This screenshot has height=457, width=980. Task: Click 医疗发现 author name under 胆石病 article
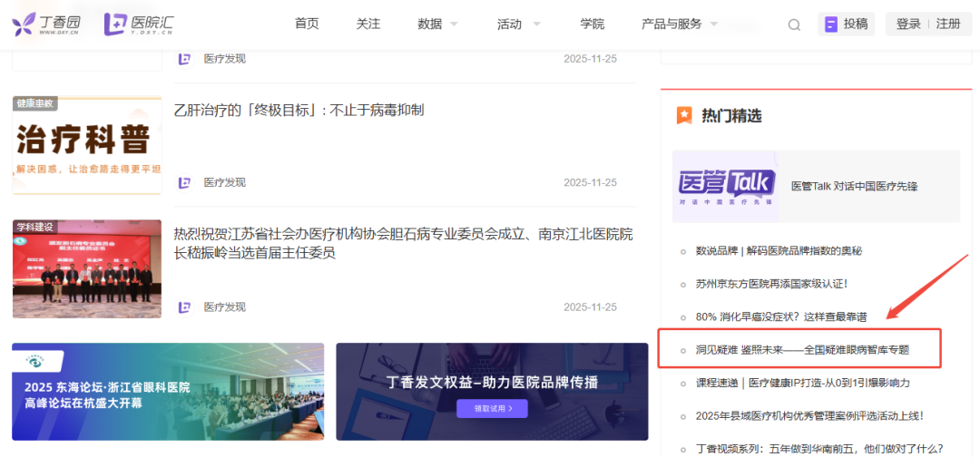[x=225, y=307]
